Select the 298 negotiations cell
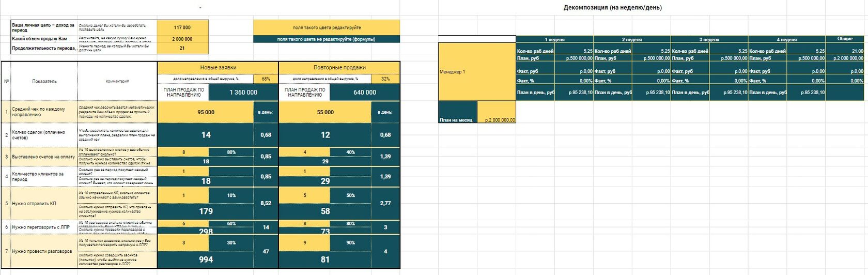 pos(206,231)
